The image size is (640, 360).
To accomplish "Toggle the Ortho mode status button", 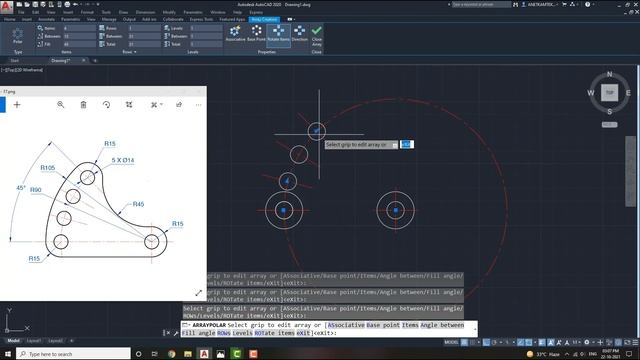I will click(487, 342).
